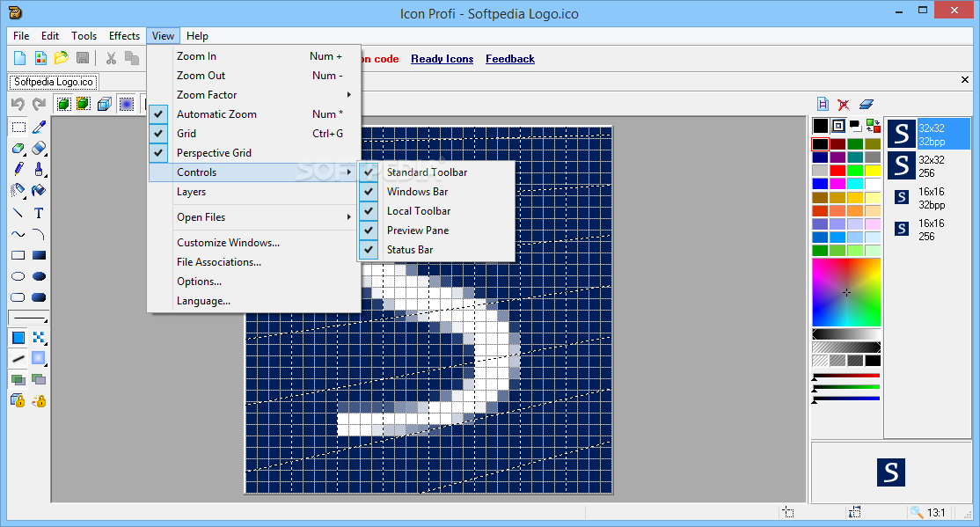Select the spray can tool
This screenshot has width=980, height=527.
18,190
